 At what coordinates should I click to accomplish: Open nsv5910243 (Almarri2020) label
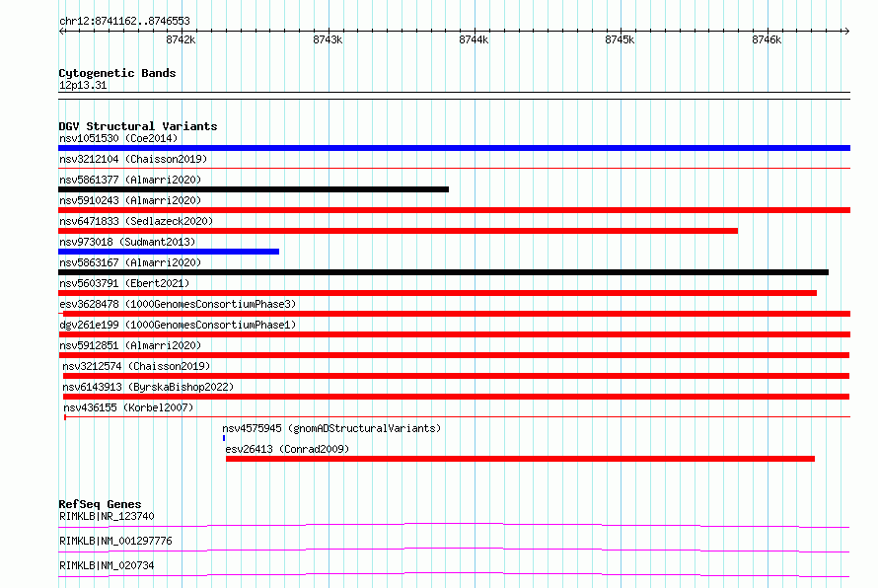tap(130, 200)
